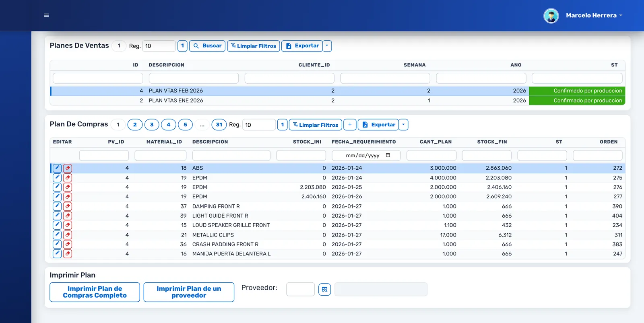Edit the ABS order 272 row

[57, 168]
